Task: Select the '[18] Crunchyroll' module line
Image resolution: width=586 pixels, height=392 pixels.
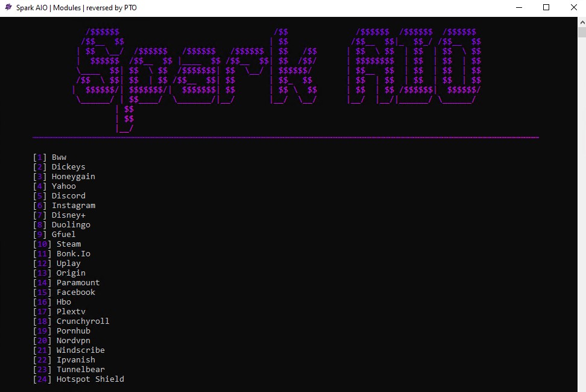Action: (71, 321)
